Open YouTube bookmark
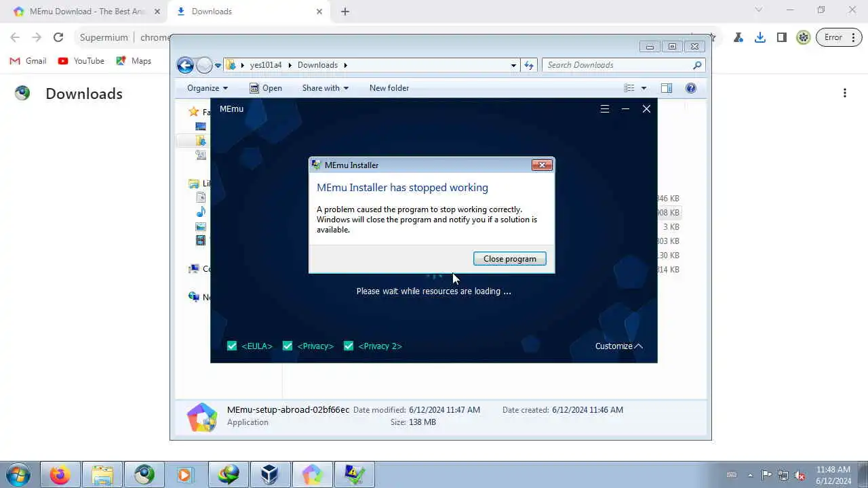868x488 pixels. 81,61
